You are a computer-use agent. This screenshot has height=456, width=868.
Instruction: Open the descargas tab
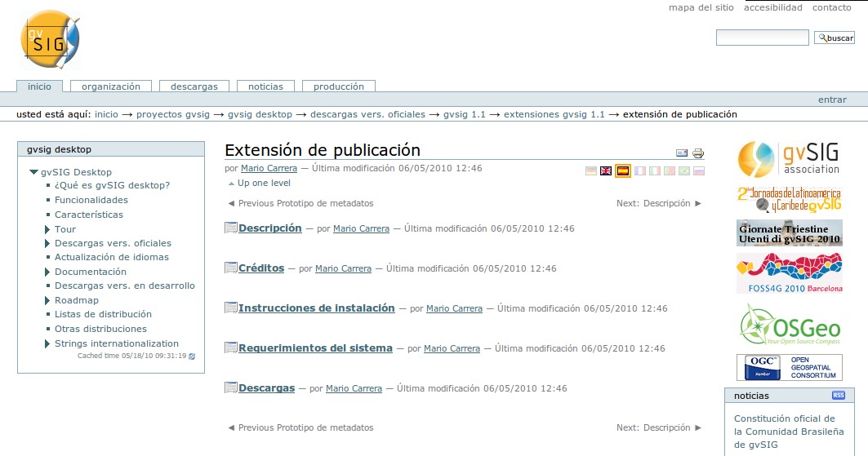[x=194, y=86]
